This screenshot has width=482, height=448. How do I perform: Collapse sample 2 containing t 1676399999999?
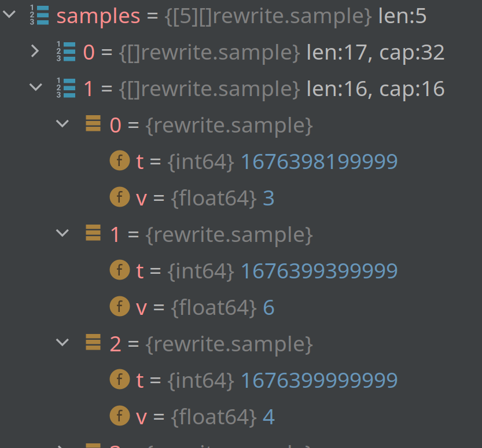coord(62,342)
